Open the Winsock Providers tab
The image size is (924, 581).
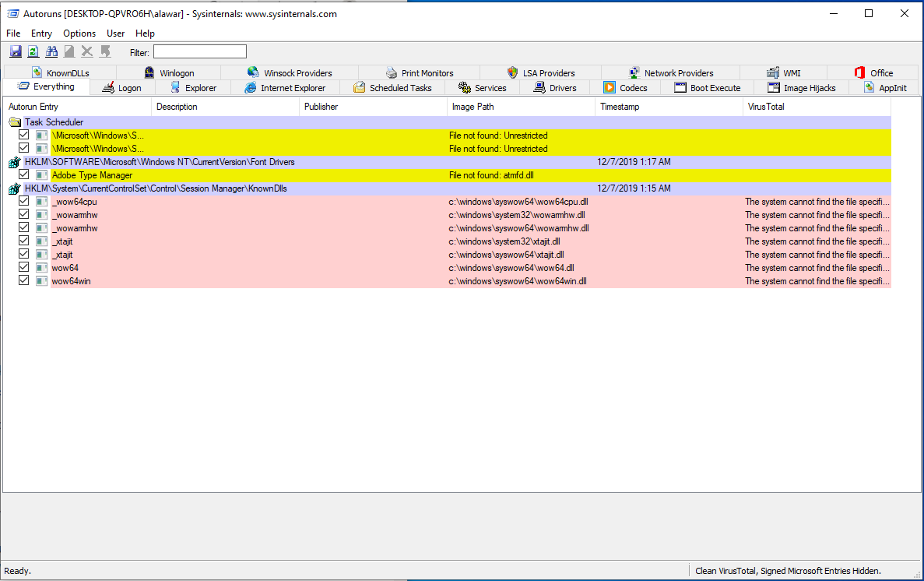[290, 72]
